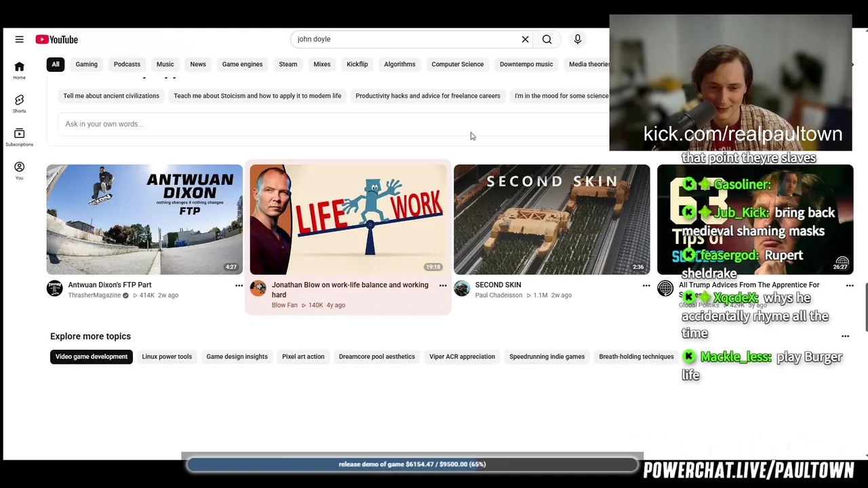
Task: Open Blow Fan channel avatar
Action: tap(258, 289)
